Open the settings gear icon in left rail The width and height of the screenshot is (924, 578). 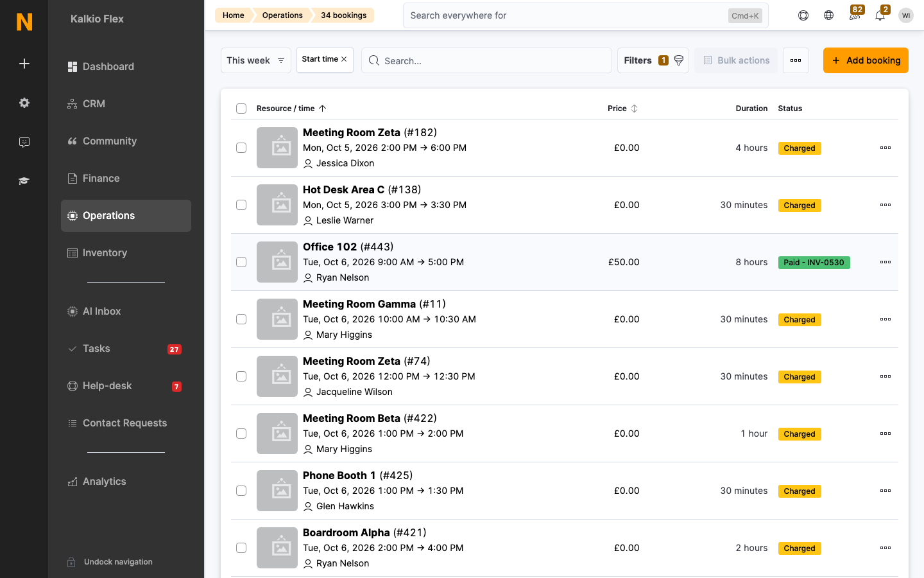(24, 103)
